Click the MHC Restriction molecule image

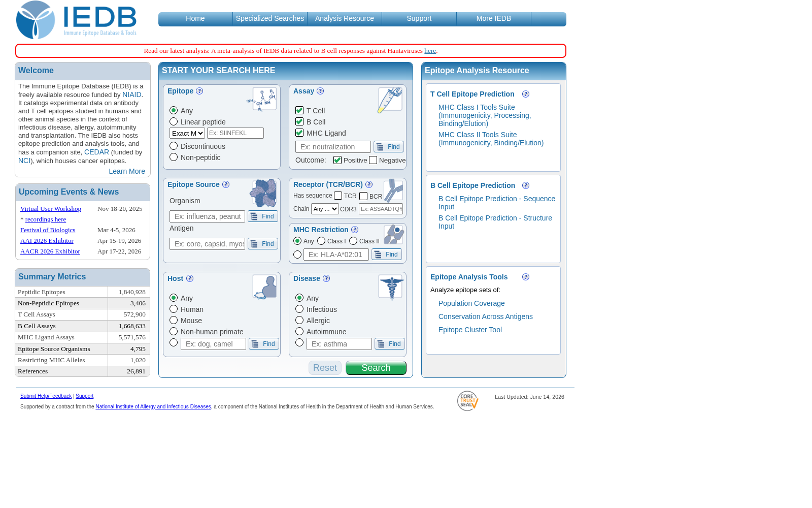point(394,235)
